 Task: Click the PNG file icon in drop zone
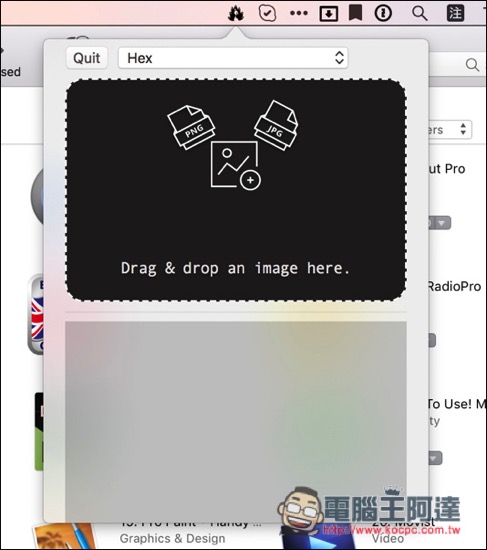point(191,127)
